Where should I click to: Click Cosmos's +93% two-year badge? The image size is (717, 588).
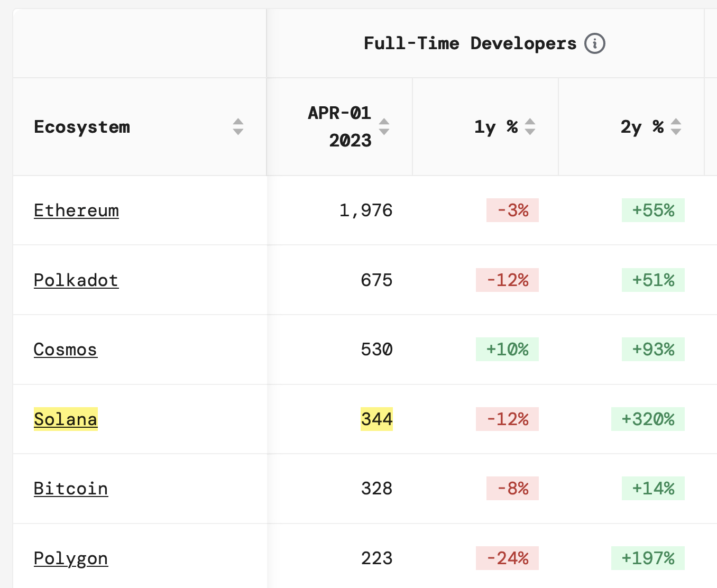[653, 350]
